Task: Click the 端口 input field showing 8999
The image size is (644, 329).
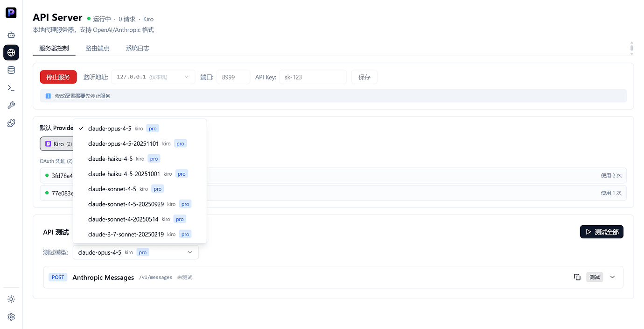Action: pyautogui.click(x=233, y=77)
